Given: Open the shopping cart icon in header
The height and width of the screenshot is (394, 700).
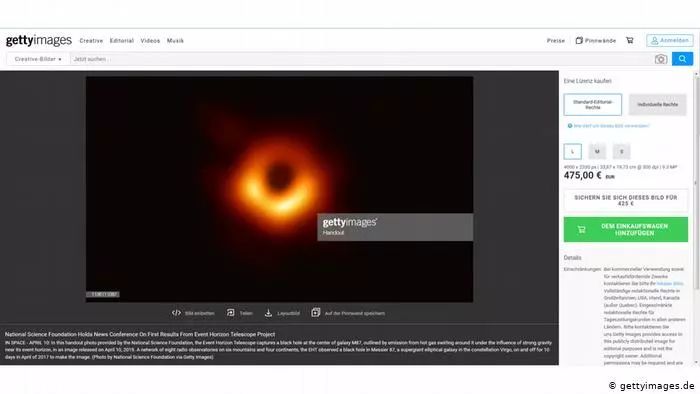Looking at the screenshot, I should tap(629, 40).
